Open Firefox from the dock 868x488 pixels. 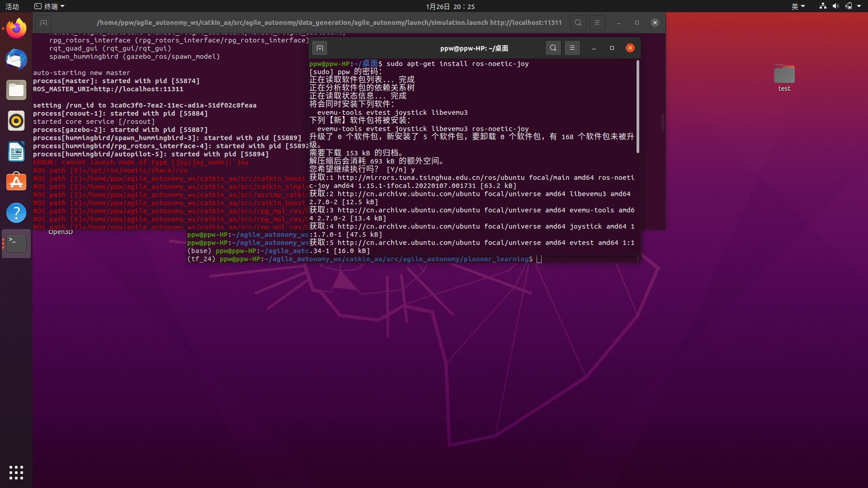[x=16, y=28]
